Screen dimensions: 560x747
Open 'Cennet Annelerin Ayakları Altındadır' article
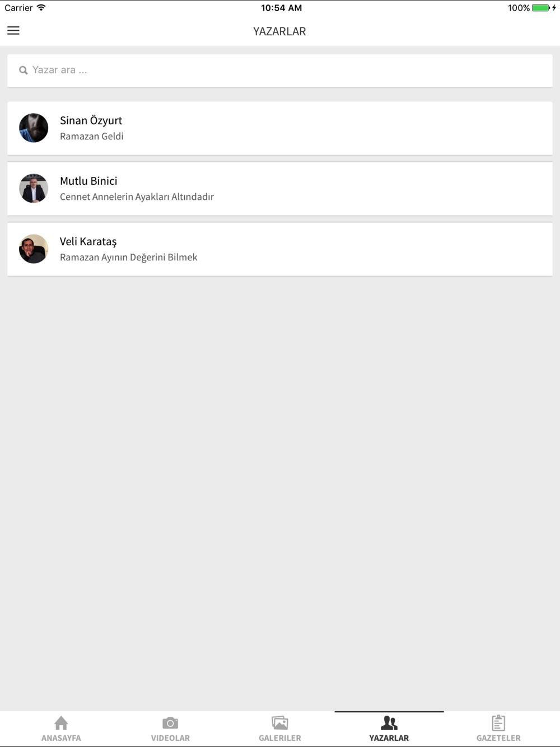[137, 197]
